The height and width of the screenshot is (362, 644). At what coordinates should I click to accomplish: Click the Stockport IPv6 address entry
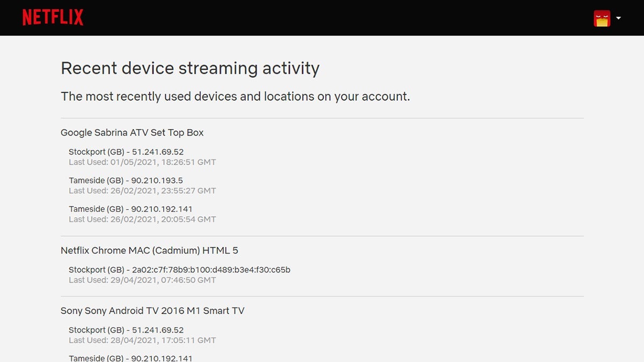coord(179,270)
